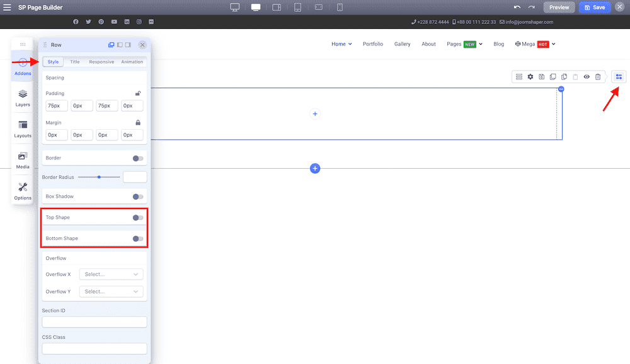This screenshot has width=630, height=364.
Task: Switch to laptop device view
Action: coord(256,7)
